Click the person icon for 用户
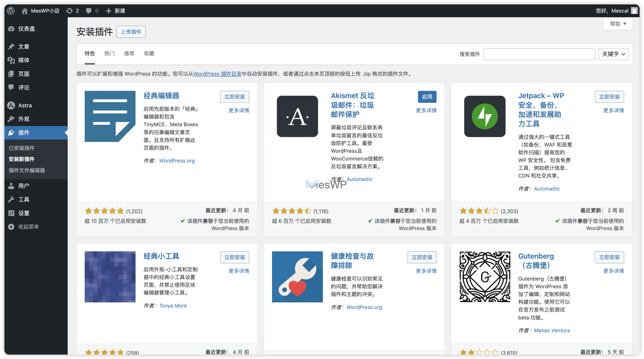The image size is (644, 359). (11, 186)
